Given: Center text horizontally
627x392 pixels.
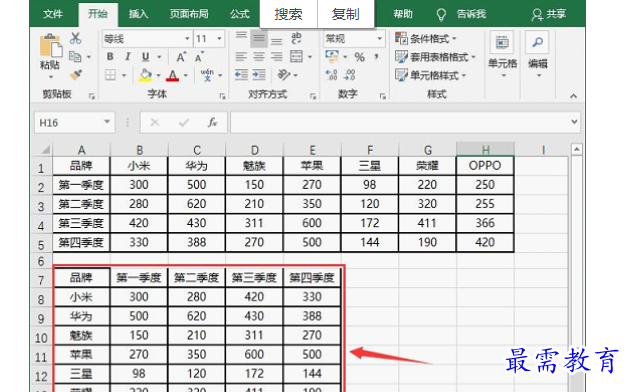Looking at the screenshot, I should [x=259, y=57].
